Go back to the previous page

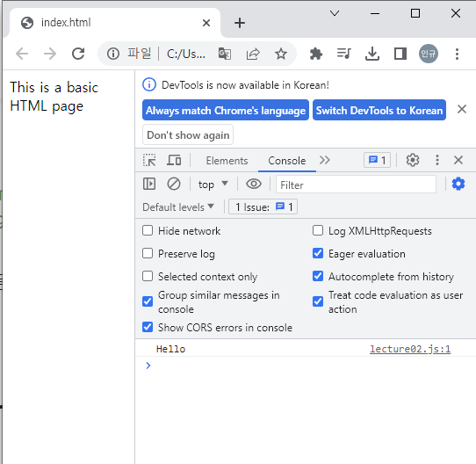click(22, 54)
